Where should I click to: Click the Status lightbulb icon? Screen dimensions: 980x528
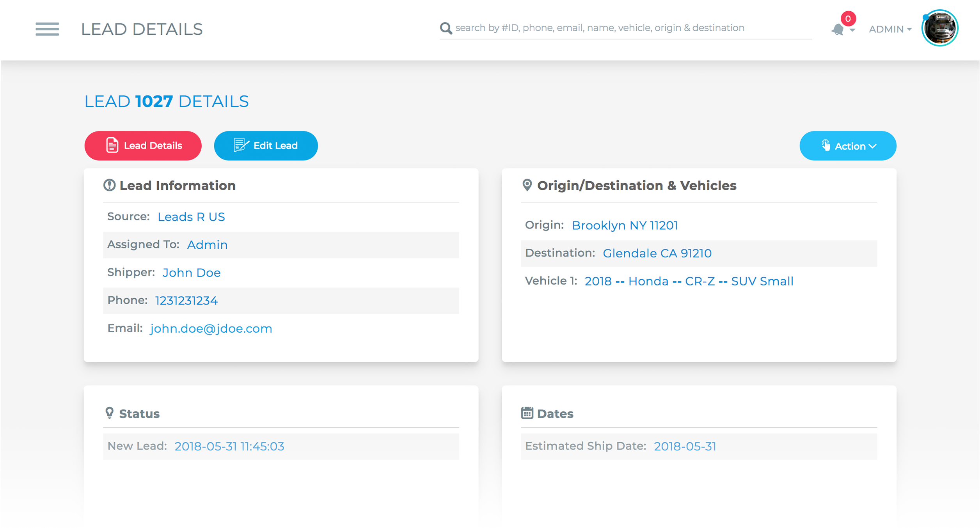coord(110,413)
